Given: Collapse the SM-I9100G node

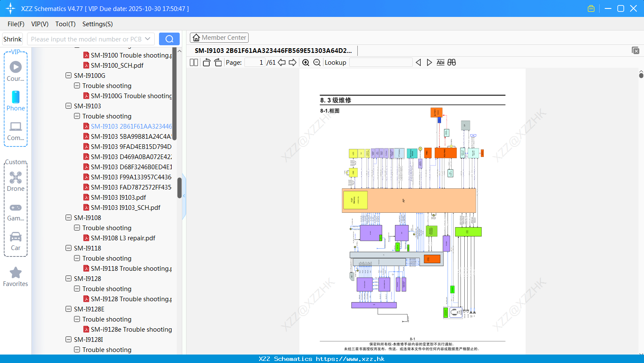Looking at the screenshot, I should pos(69,75).
